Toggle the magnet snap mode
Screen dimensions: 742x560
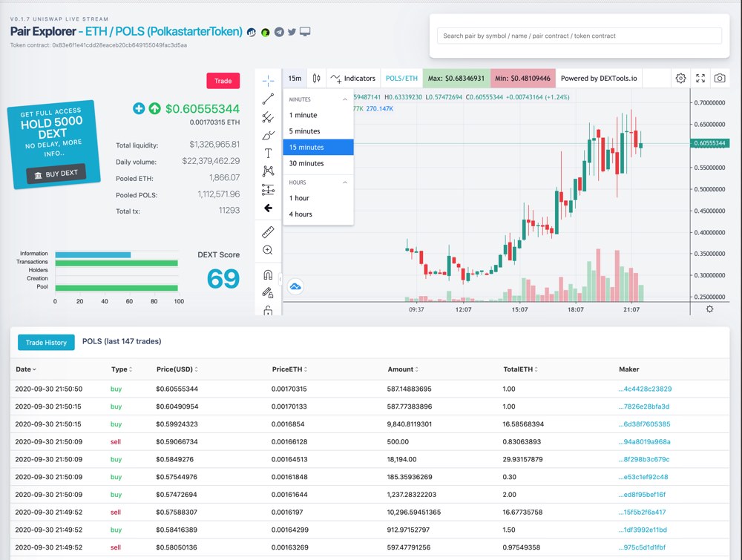pos(268,274)
